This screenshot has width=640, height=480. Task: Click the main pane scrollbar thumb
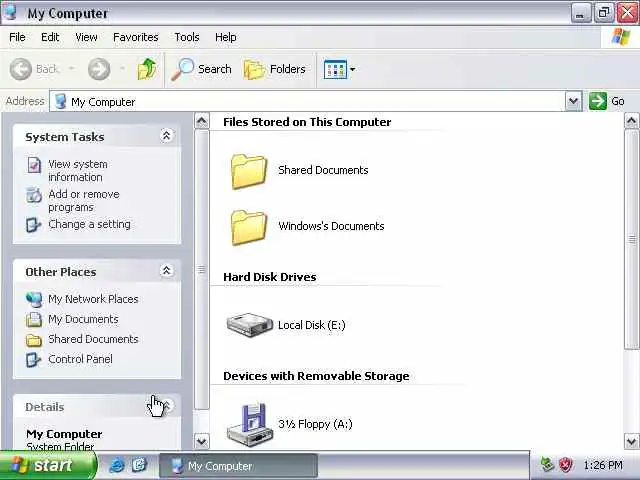pos(631,240)
